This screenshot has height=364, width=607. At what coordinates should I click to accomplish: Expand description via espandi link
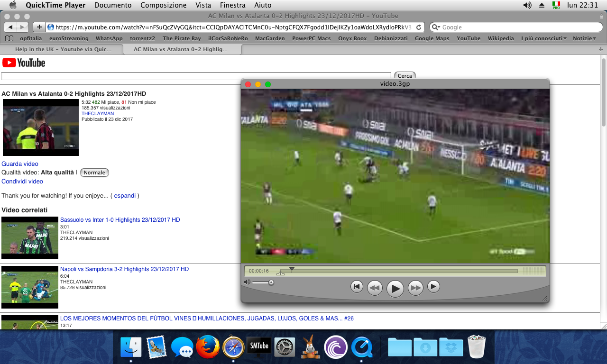[x=125, y=196]
